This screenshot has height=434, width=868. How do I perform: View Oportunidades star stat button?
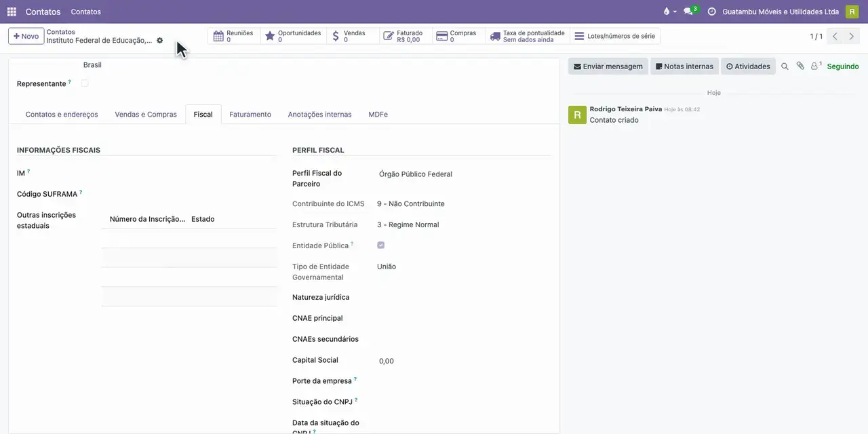pos(294,36)
